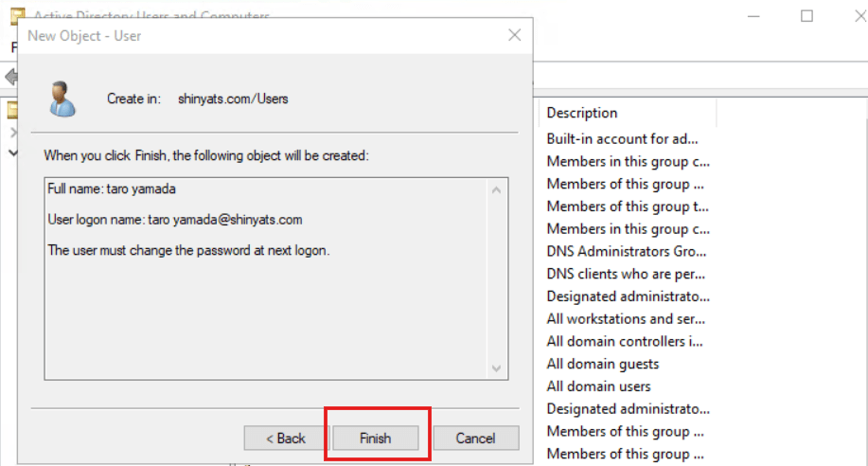Select 'All domain guests' description row
The width and height of the screenshot is (868, 466).
(603, 364)
